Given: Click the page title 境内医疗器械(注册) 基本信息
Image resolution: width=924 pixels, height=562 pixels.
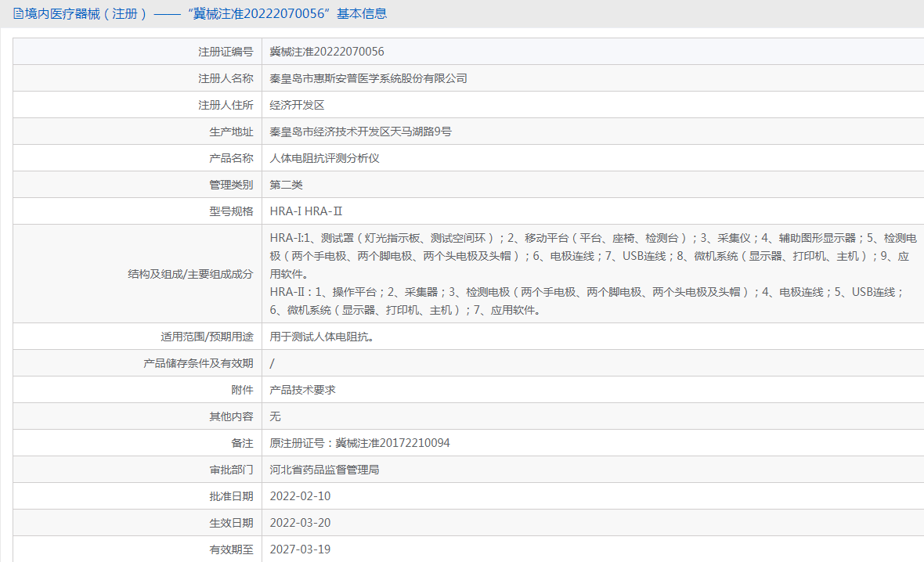Looking at the screenshot, I should coord(206,13).
